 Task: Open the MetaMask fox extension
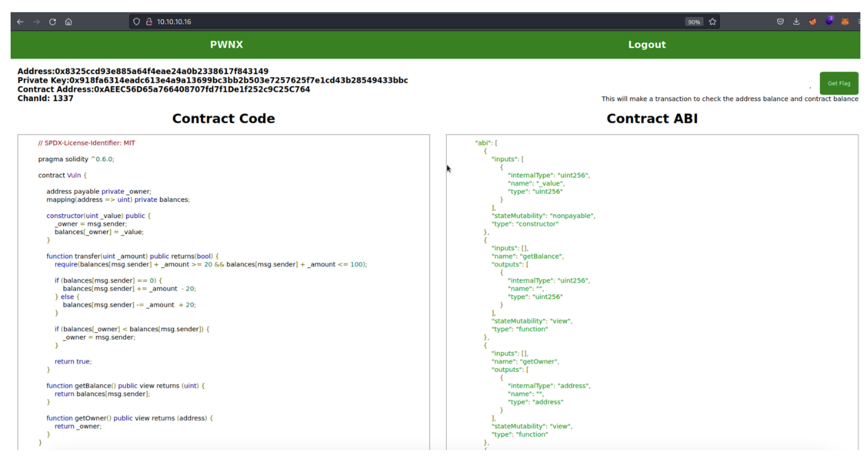pos(845,21)
